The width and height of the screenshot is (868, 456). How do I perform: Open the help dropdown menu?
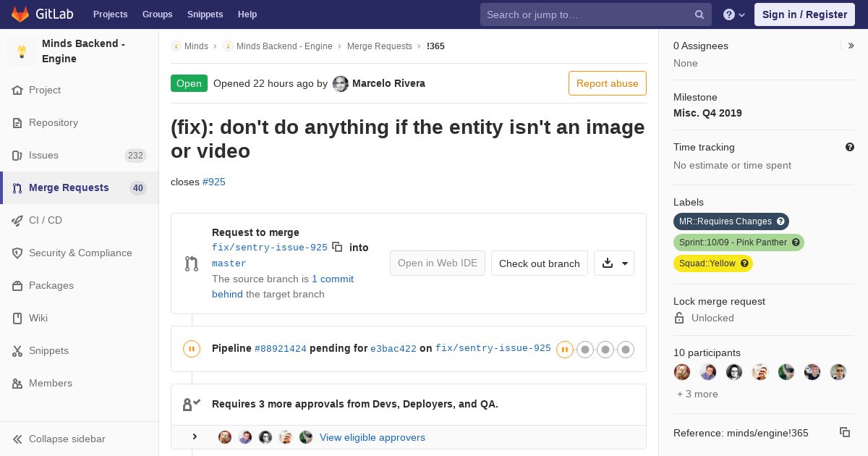coord(734,14)
